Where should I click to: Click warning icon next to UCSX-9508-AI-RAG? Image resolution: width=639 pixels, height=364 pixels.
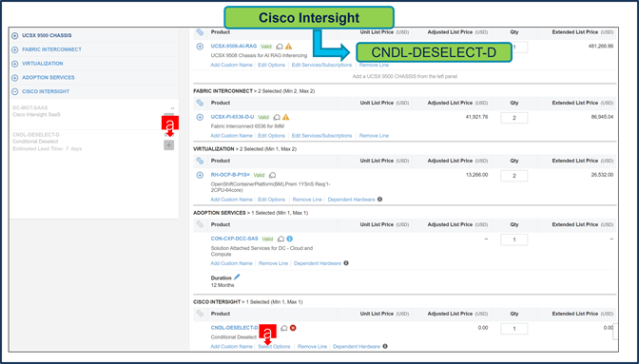(x=288, y=47)
